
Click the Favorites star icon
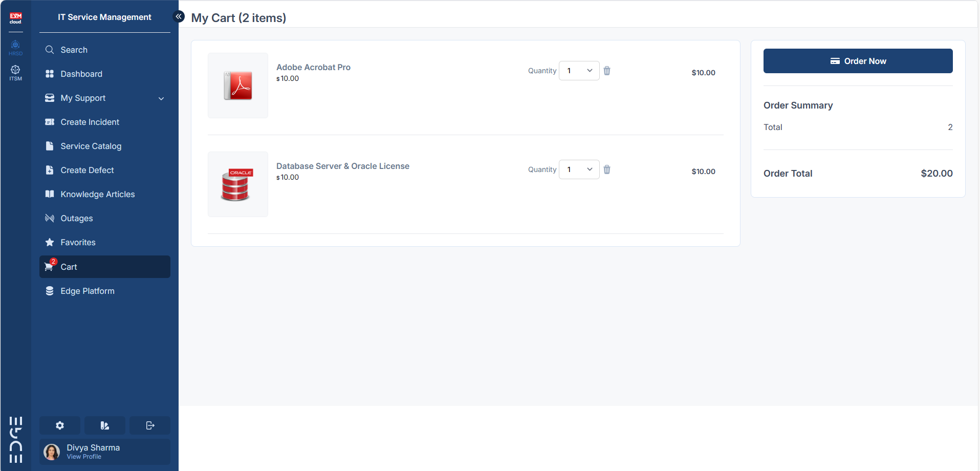point(50,242)
